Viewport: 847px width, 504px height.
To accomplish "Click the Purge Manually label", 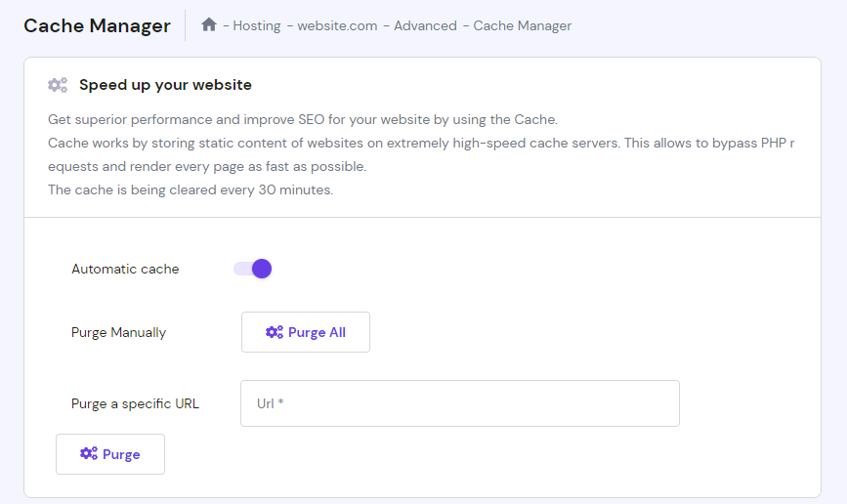I will (x=118, y=332).
